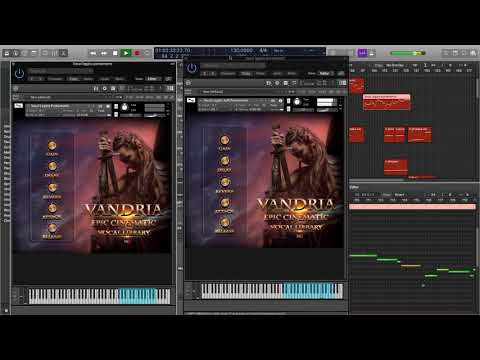Open multi preset dropdown in left Kontakt
Screen dimensions: 480x360
click(70, 97)
